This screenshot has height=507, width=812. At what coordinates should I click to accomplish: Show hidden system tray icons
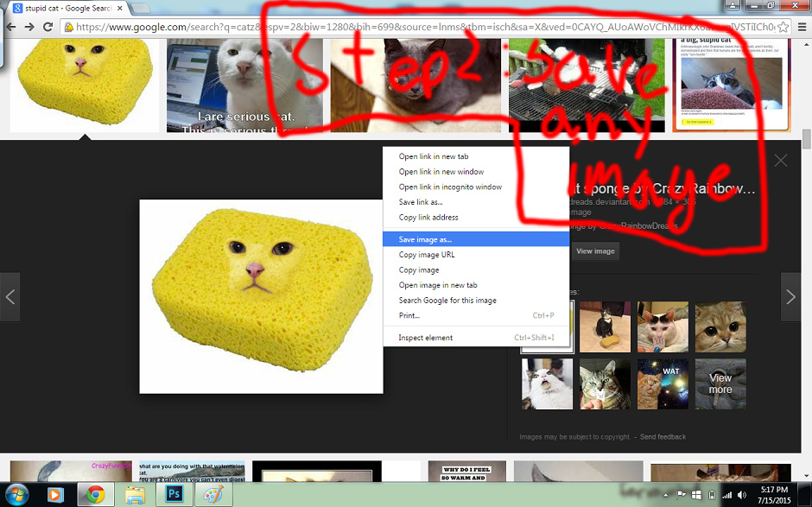(x=664, y=495)
